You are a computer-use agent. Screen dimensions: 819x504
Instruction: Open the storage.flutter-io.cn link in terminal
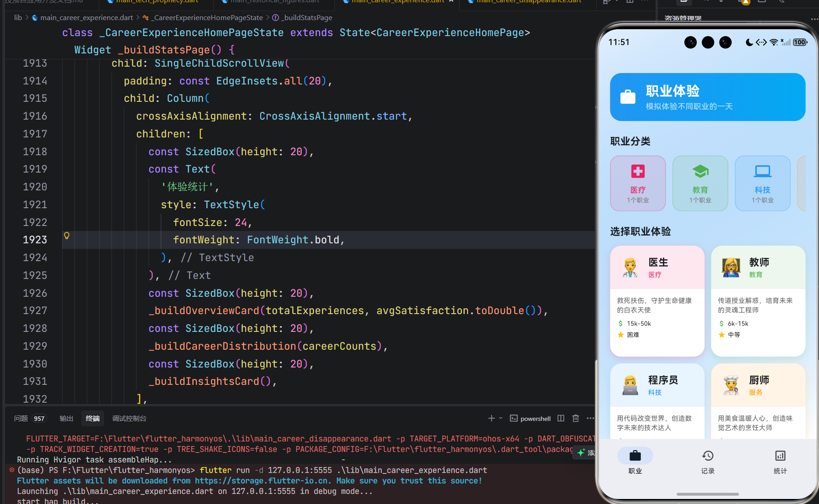pos(262,481)
